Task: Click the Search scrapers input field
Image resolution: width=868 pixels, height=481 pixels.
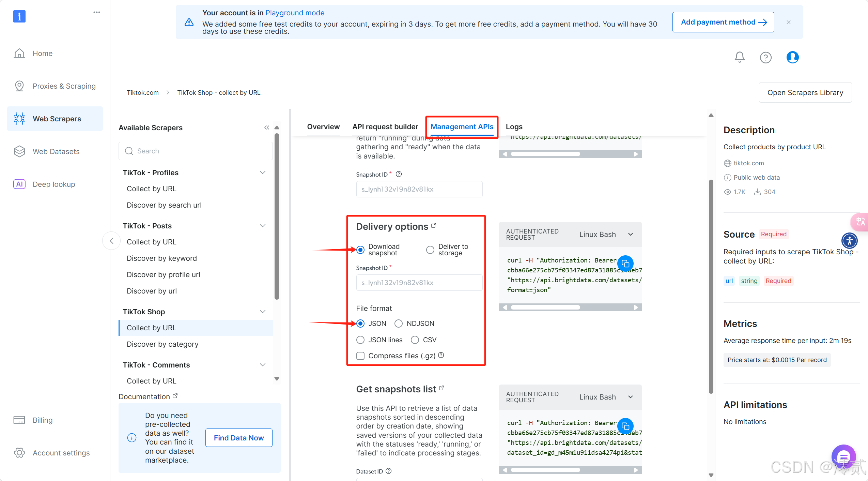Action: 196,151
